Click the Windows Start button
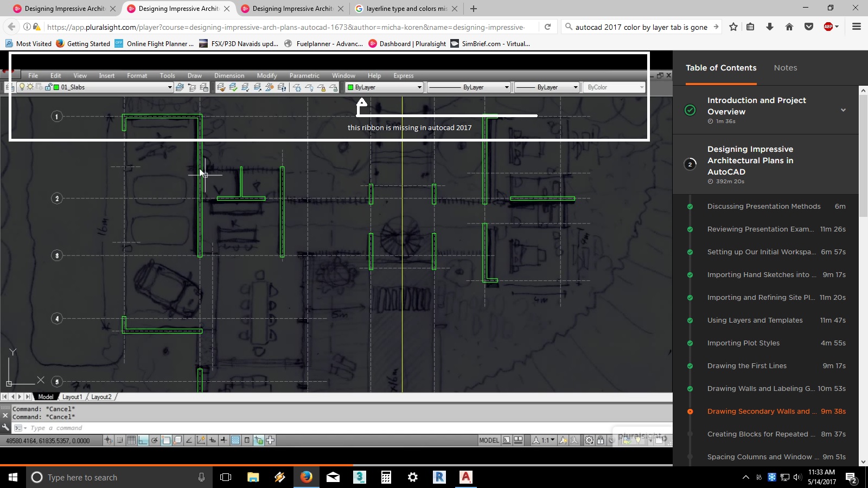 [13, 477]
